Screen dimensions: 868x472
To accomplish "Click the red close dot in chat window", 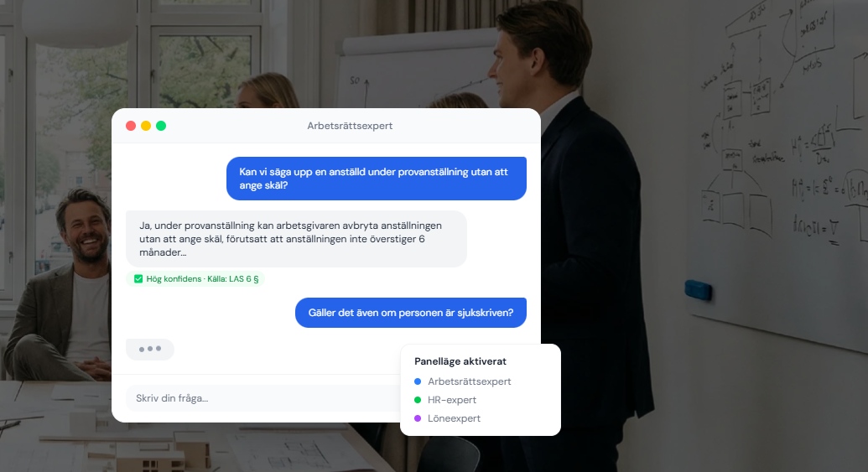I will click(131, 126).
